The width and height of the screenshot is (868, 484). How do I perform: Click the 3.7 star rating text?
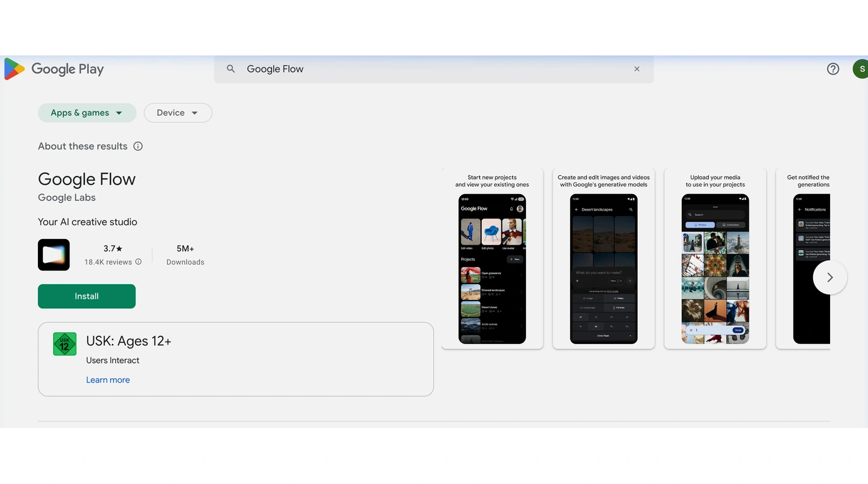click(113, 249)
